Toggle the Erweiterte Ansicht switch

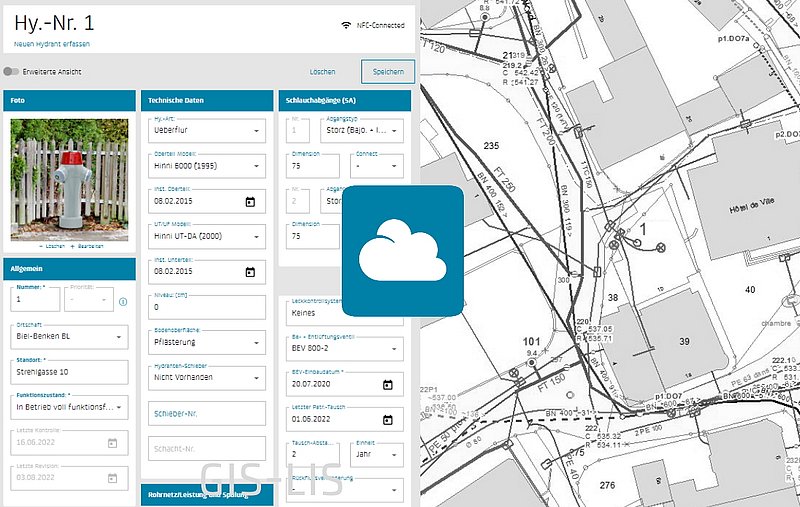13,72
